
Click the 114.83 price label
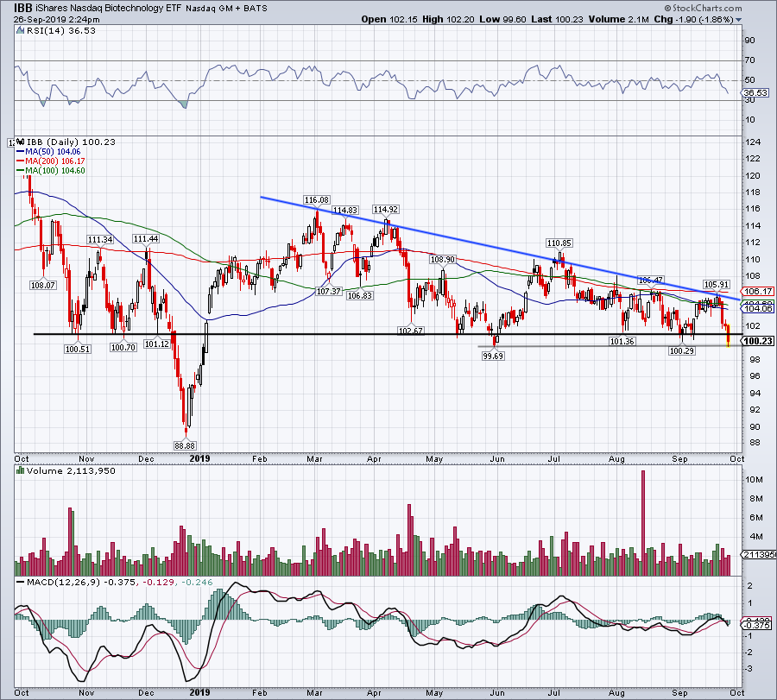[344, 210]
